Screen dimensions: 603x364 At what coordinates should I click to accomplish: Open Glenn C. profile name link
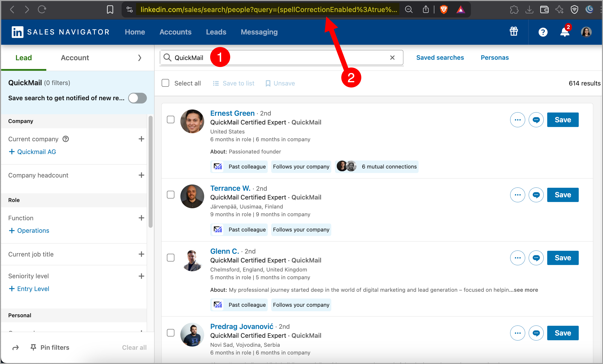pyautogui.click(x=224, y=251)
